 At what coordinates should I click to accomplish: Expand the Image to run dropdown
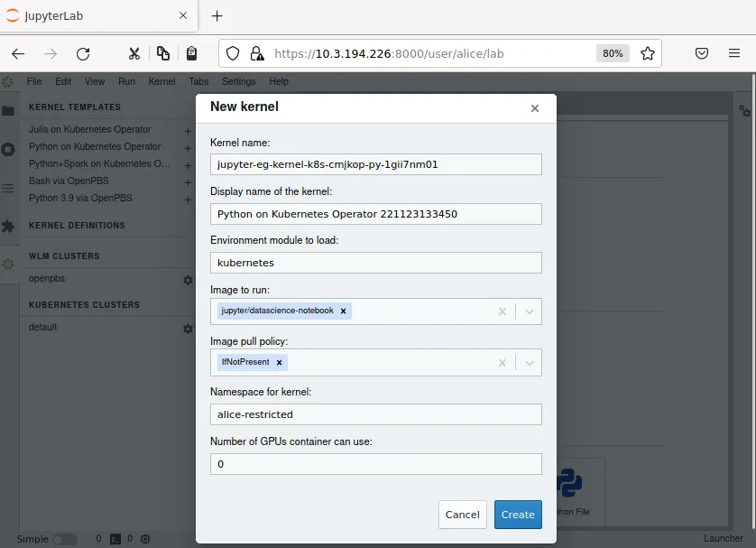pos(530,311)
